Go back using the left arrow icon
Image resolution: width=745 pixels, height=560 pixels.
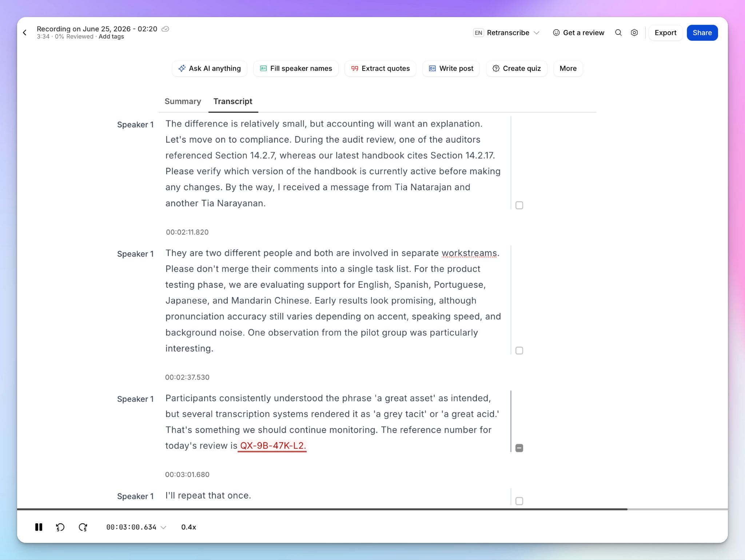25,33
